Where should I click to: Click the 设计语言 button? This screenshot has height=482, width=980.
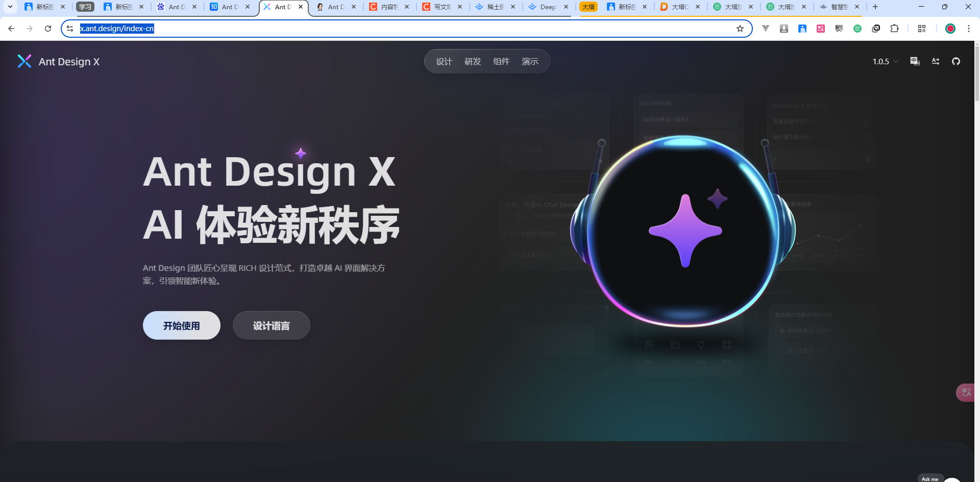coord(272,325)
